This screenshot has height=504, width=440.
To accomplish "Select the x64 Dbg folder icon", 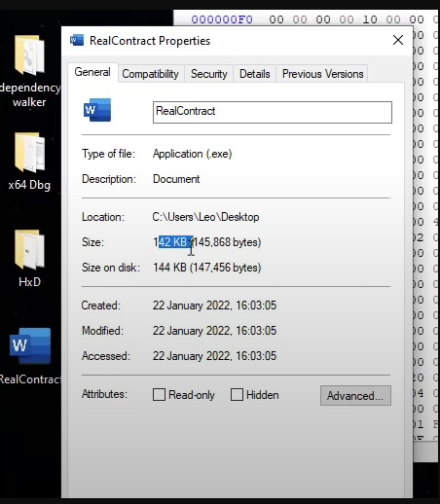I will tap(29, 153).
